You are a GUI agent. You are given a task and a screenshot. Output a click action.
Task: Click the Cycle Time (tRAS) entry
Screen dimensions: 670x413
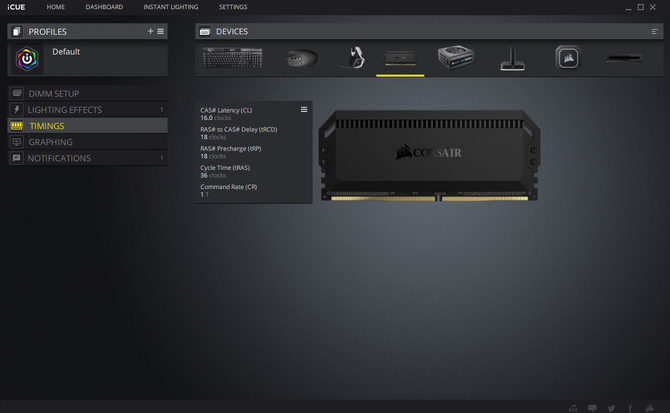pyautogui.click(x=225, y=171)
